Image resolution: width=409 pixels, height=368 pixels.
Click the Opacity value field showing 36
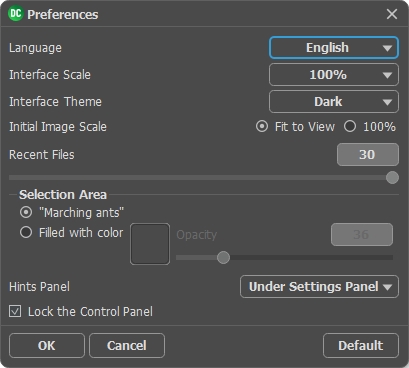362,235
